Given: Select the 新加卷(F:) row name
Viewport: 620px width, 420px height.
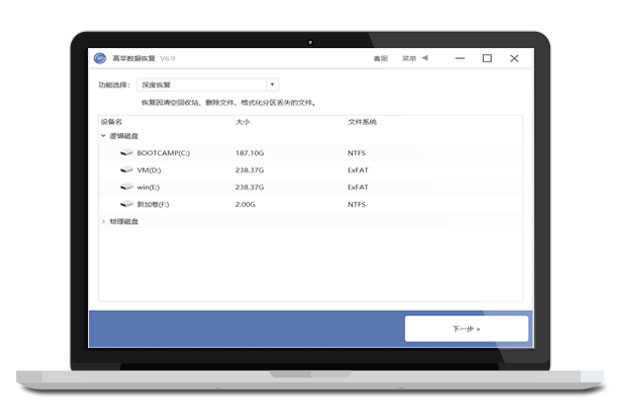Looking at the screenshot, I should (153, 204).
